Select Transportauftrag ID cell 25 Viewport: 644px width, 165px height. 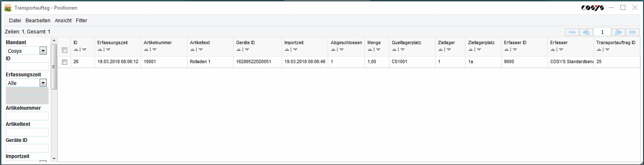tap(617, 62)
